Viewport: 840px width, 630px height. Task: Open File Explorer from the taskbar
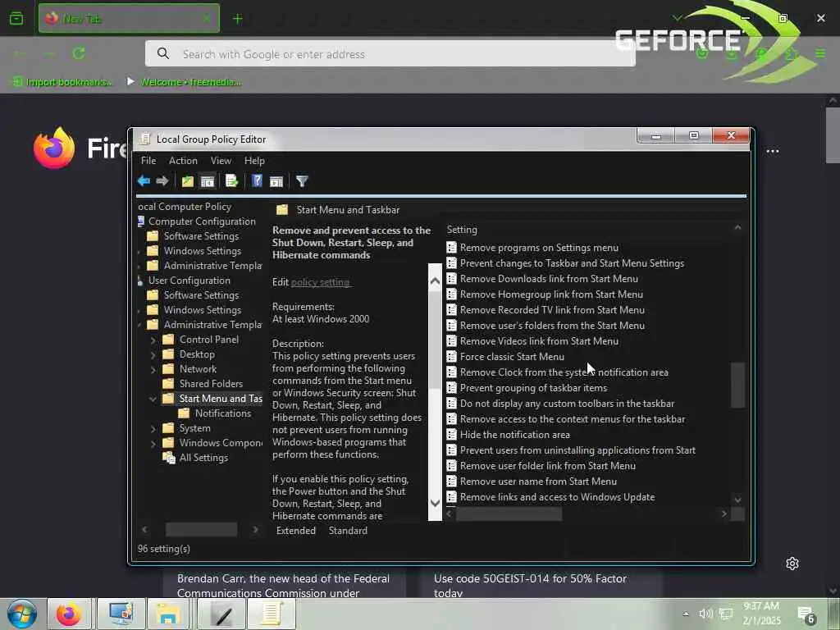pos(167,614)
